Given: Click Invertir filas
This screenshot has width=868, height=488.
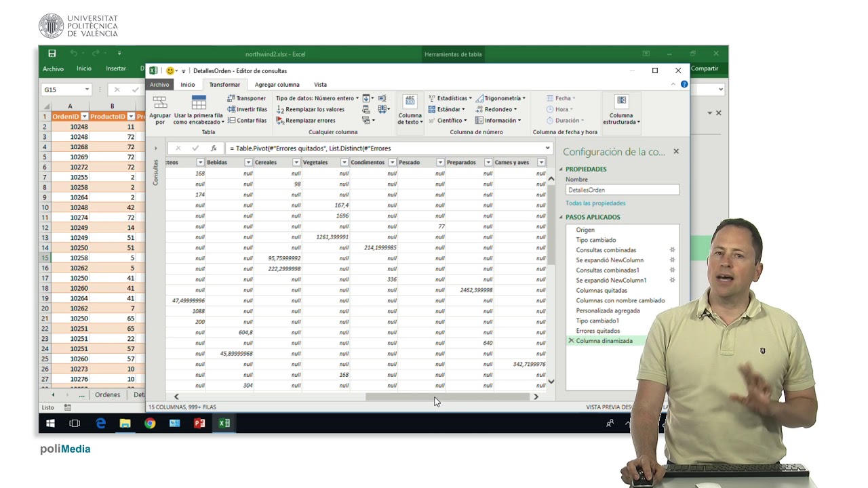Looking at the screenshot, I should pyautogui.click(x=247, y=109).
